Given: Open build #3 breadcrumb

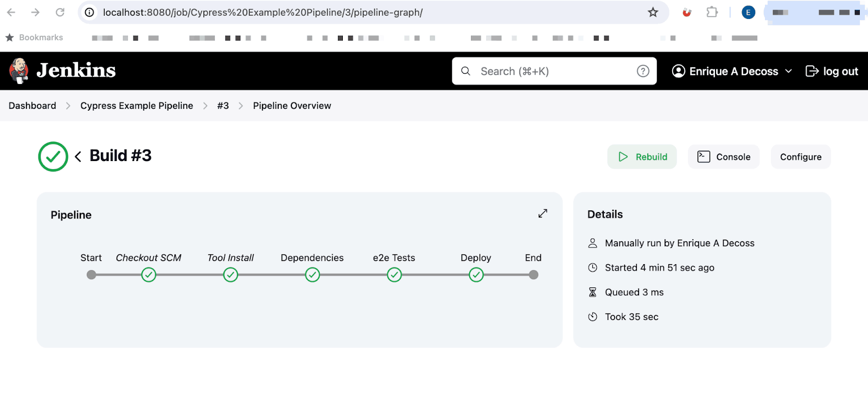Looking at the screenshot, I should click(223, 106).
